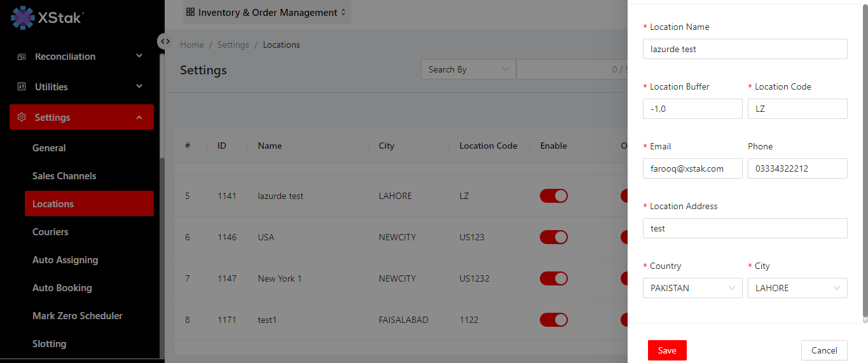The width and height of the screenshot is (868, 363).
Task: Open the City dropdown showing LAHORE
Action: pyautogui.click(x=797, y=288)
